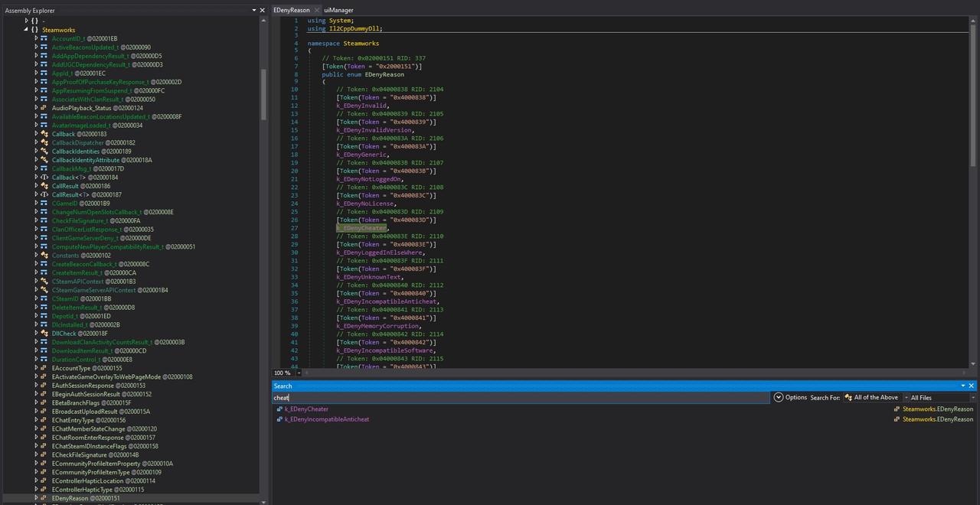This screenshot has height=505, width=980.
Task: Click the ECheckFileSignature enum icon
Action: pos(44,454)
